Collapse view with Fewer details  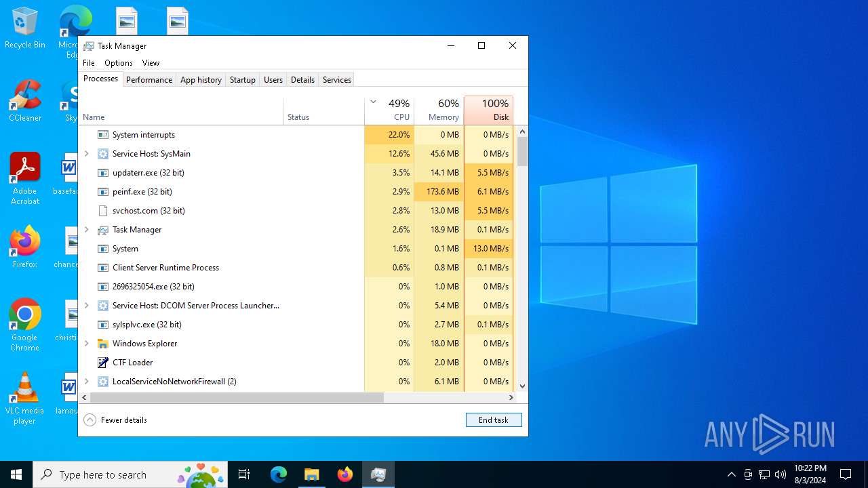tap(115, 420)
